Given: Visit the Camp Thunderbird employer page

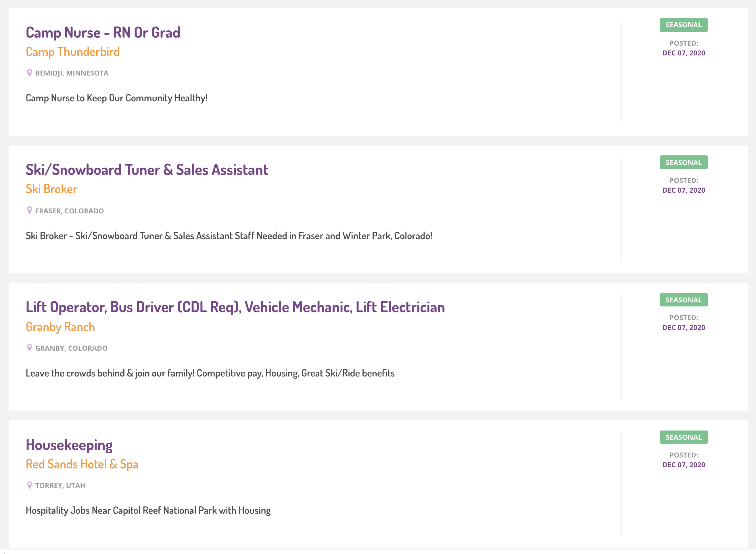Looking at the screenshot, I should point(73,52).
